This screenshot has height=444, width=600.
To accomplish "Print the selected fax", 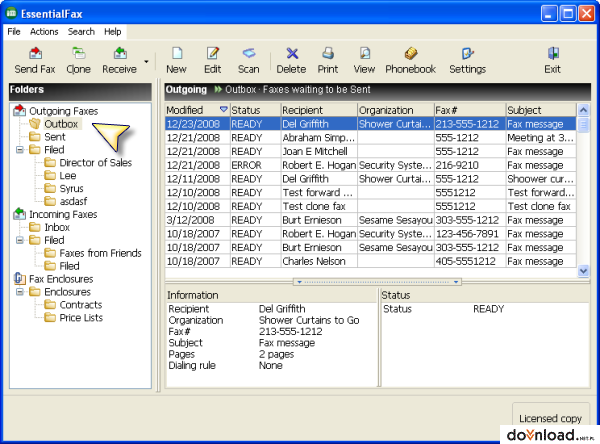I will (328, 60).
